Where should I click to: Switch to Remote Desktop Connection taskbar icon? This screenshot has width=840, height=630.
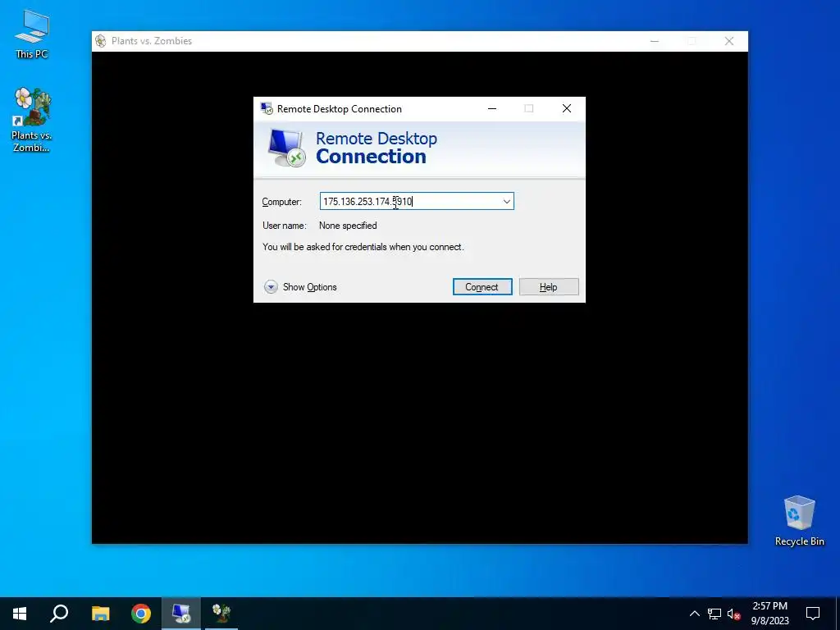tap(181, 614)
